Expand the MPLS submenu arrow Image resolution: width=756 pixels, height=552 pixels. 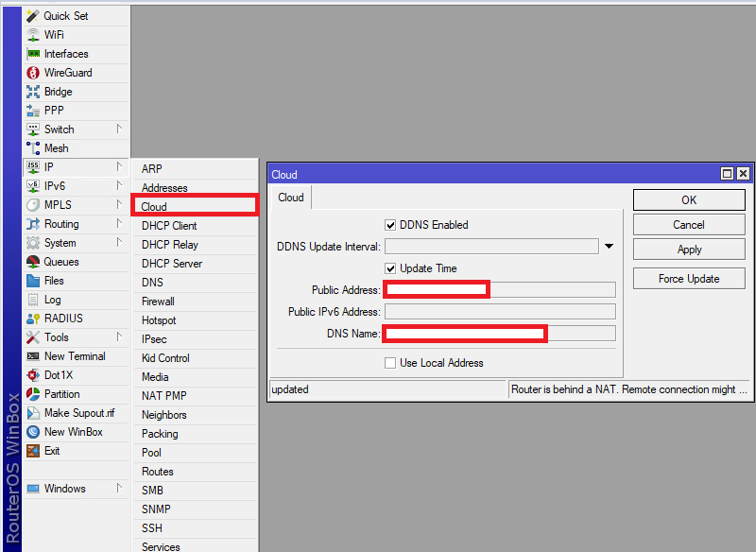[x=119, y=205]
